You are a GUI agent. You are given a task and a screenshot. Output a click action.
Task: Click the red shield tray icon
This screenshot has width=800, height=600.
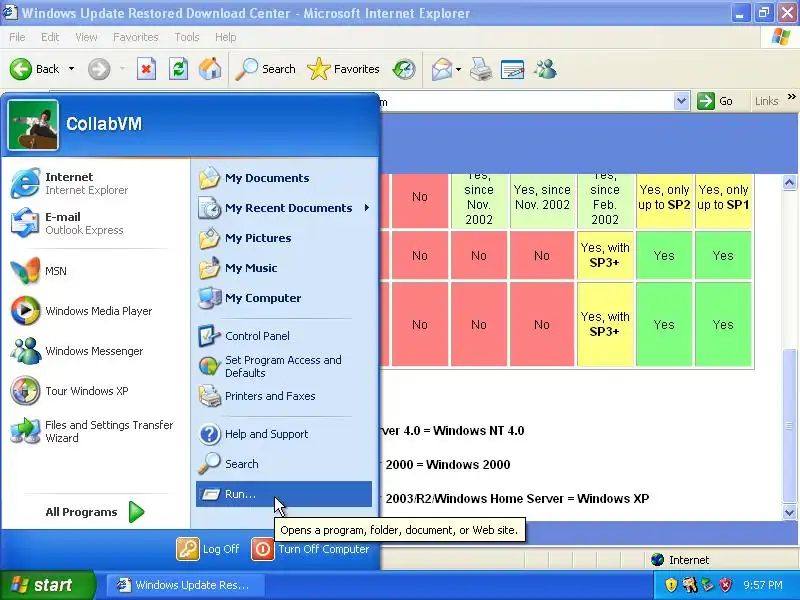pyautogui.click(x=726, y=585)
